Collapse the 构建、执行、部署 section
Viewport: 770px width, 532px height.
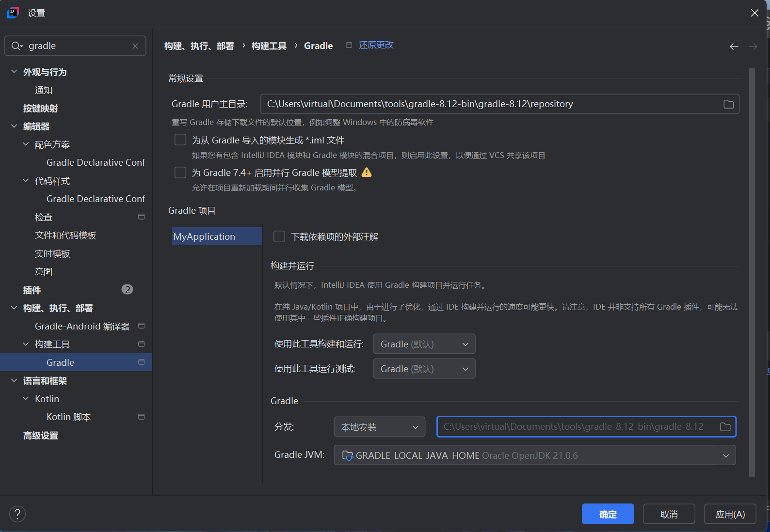(14, 308)
